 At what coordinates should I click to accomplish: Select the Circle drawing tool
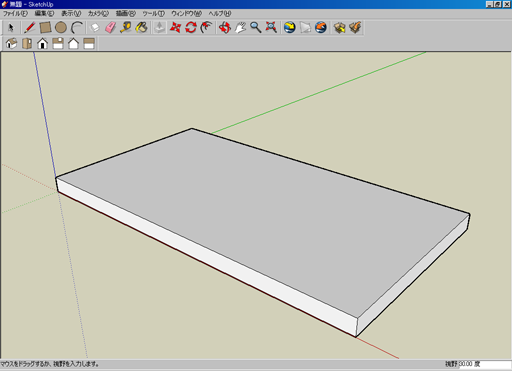61,27
